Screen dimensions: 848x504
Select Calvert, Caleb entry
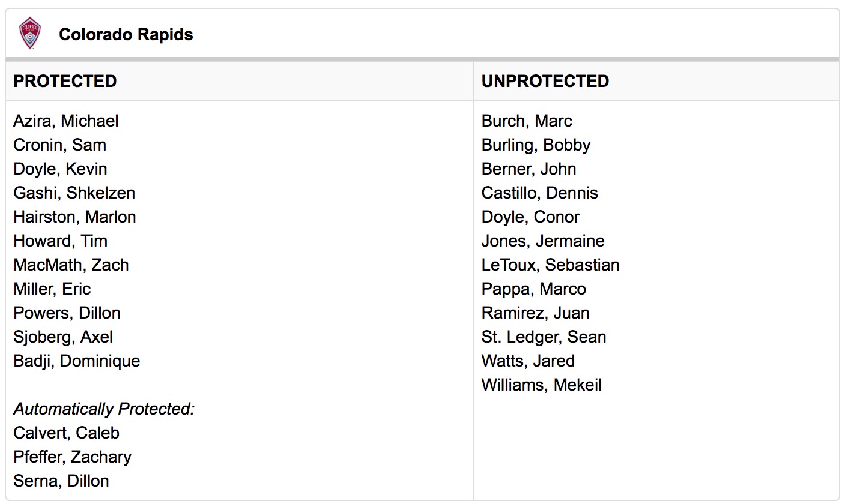pos(67,433)
